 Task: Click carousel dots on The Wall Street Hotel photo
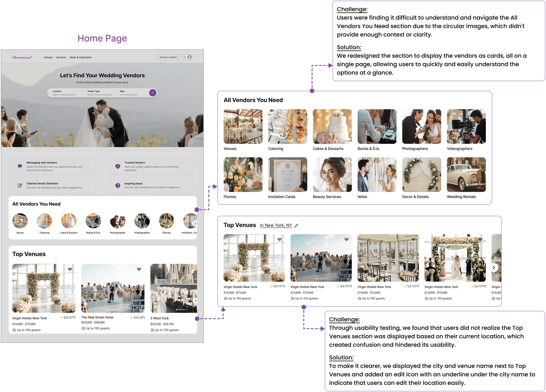(x=113, y=310)
